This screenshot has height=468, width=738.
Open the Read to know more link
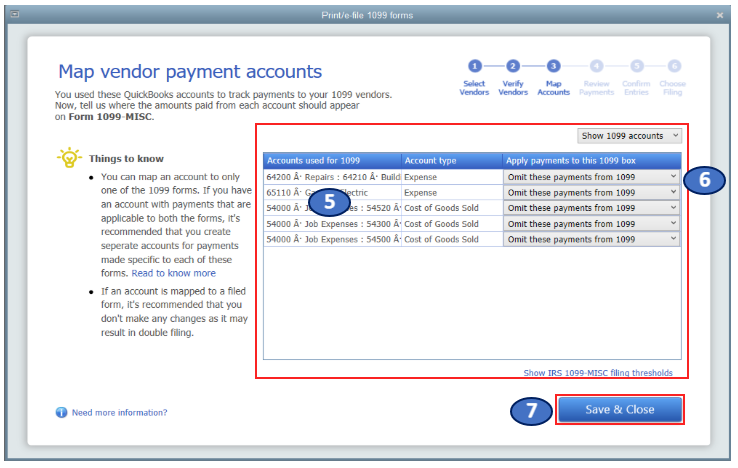pos(174,274)
